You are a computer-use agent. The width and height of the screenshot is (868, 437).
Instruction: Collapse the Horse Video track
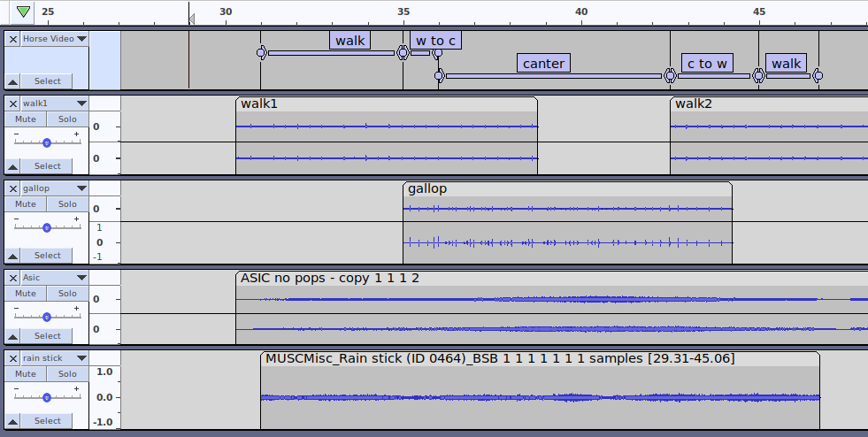point(13,81)
